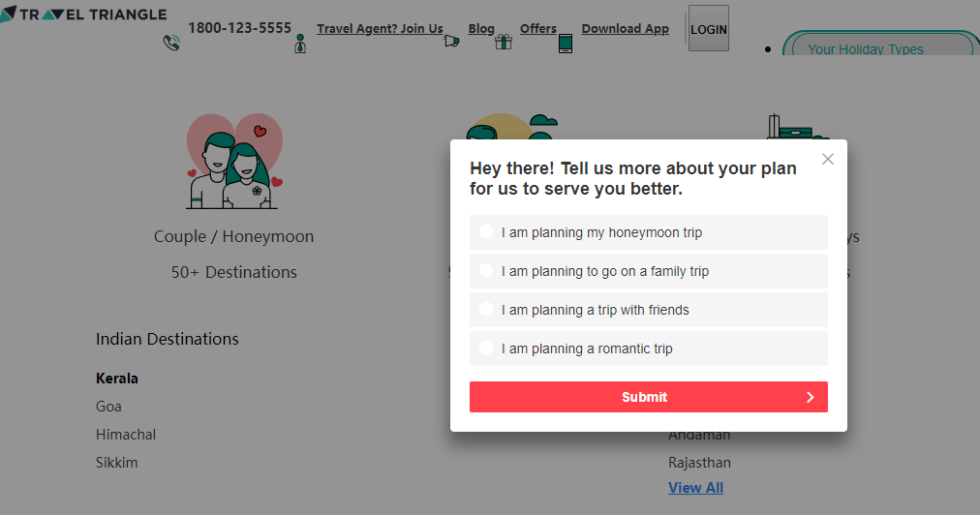Image resolution: width=980 pixels, height=515 pixels.
Task: Open the Offers link
Action: (x=538, y=29)
